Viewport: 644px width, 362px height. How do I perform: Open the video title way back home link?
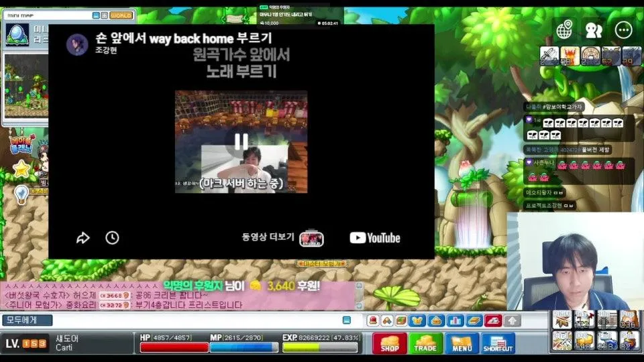(184, 39)
